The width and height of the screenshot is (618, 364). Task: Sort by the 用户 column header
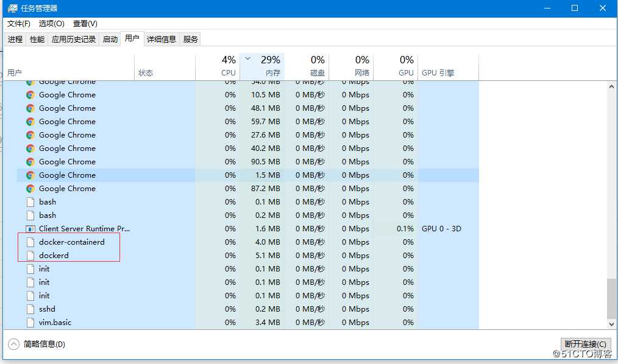[x=69, y=67]
